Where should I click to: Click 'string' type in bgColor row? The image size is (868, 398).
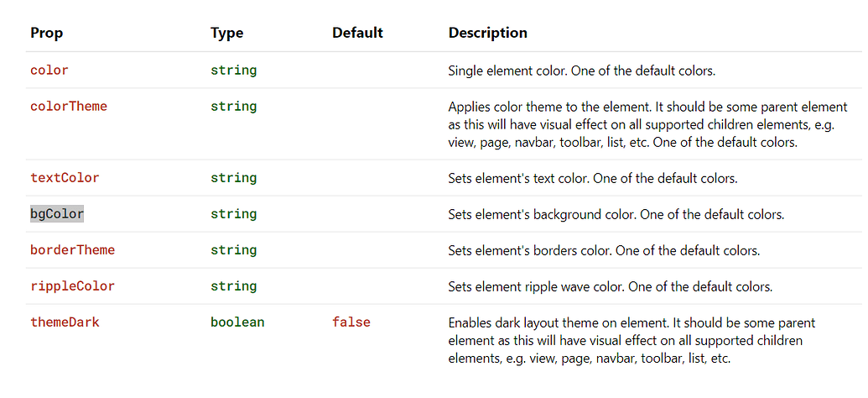pyautogui.click(x=234, y=214)
